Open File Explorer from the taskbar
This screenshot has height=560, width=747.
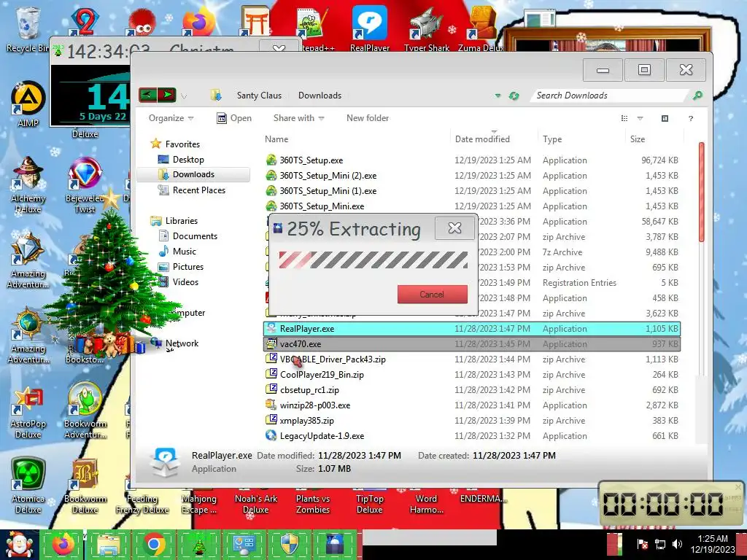click(x=108, y=545)
